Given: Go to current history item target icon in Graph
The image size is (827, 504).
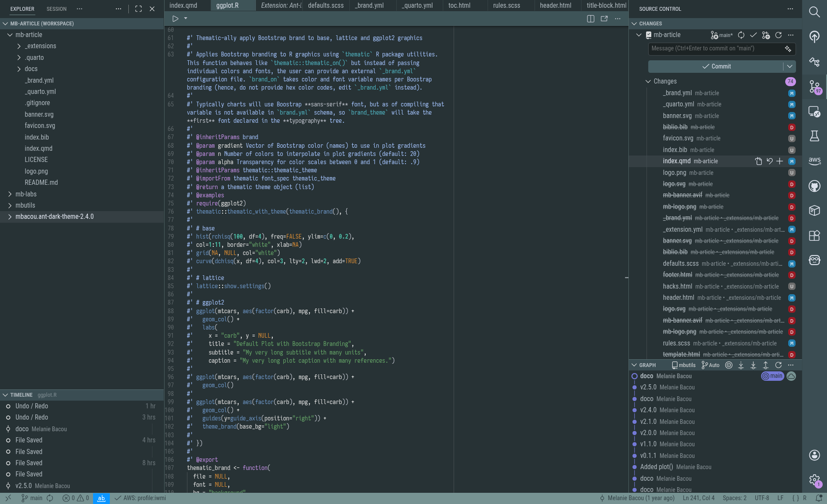Looking at the screenshot, I should tap(728, 365).
